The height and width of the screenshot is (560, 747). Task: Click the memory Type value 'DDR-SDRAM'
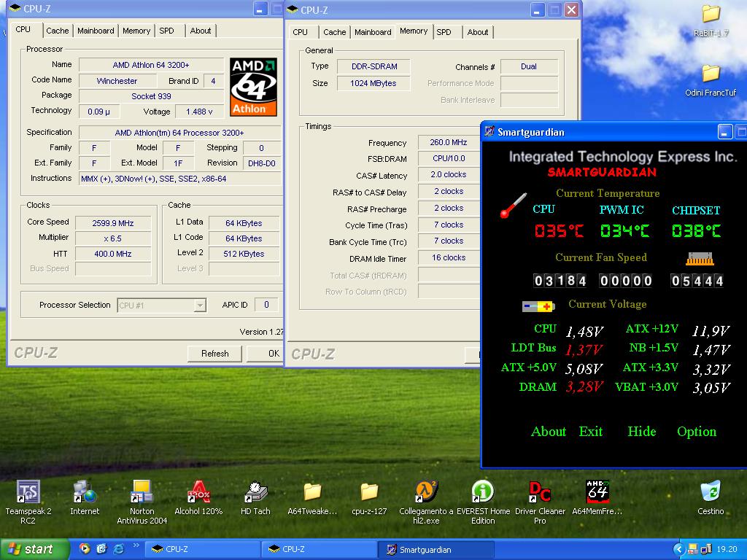pyautogui.click(x=374, y=66)
